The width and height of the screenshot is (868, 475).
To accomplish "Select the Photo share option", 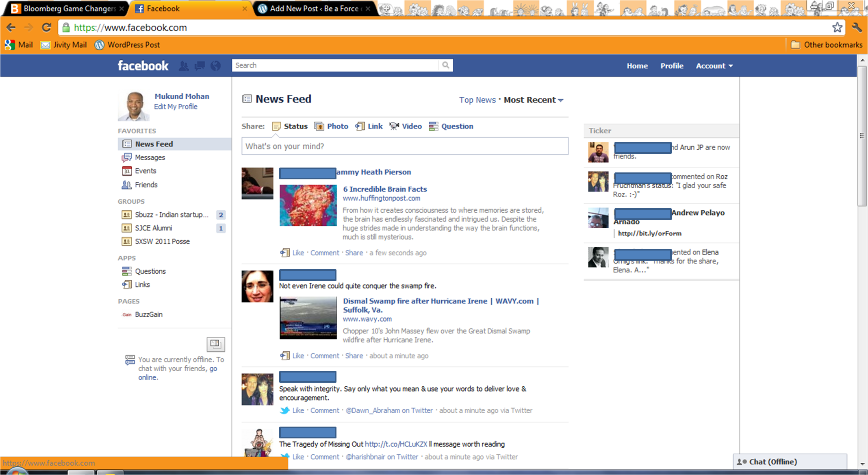I will (x=337, y=126).
